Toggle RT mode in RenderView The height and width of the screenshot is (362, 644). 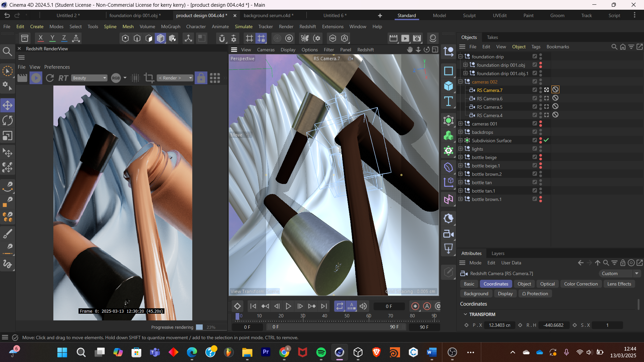pyautogui.click(x=63, y=78)
